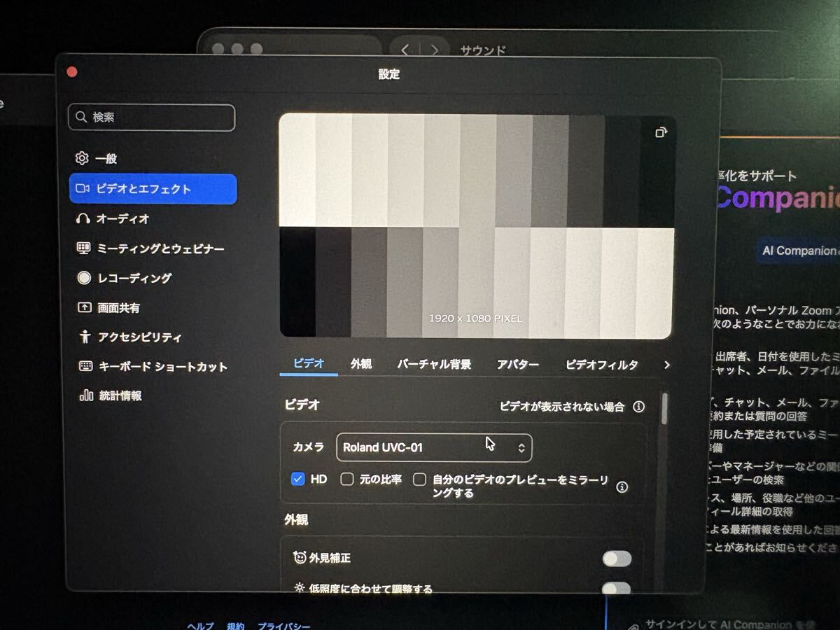
Task: Click inside the 検索 search field
Action: coord(150,118)
